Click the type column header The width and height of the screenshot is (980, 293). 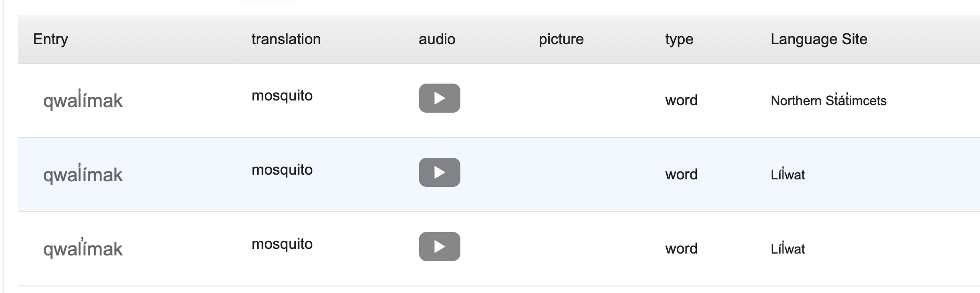coord(679,39)
